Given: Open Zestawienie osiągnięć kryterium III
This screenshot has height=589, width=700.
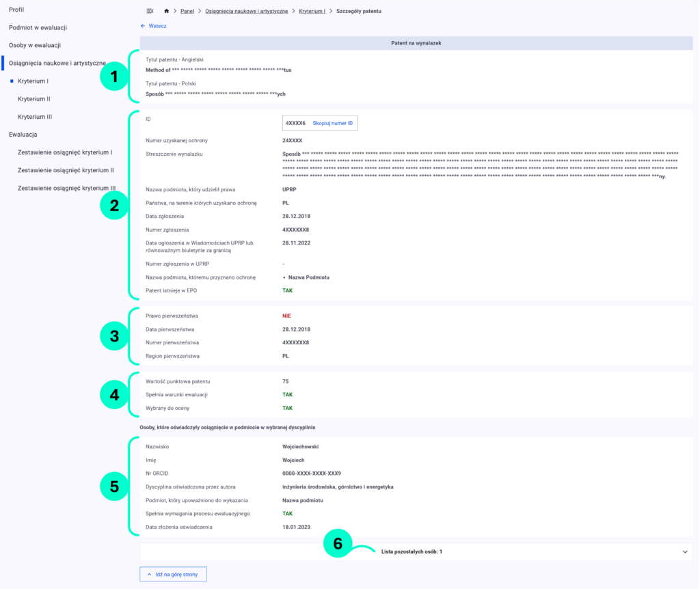Looking at the screenshot, I should [x=66, y=188].
